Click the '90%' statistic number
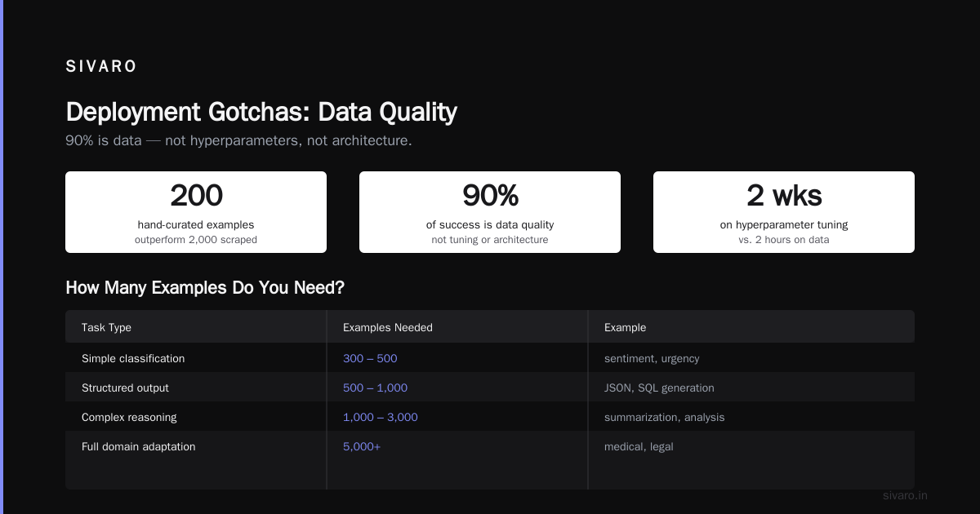The width and height of the screenshot is (980, 514). (x=490, y=196)
